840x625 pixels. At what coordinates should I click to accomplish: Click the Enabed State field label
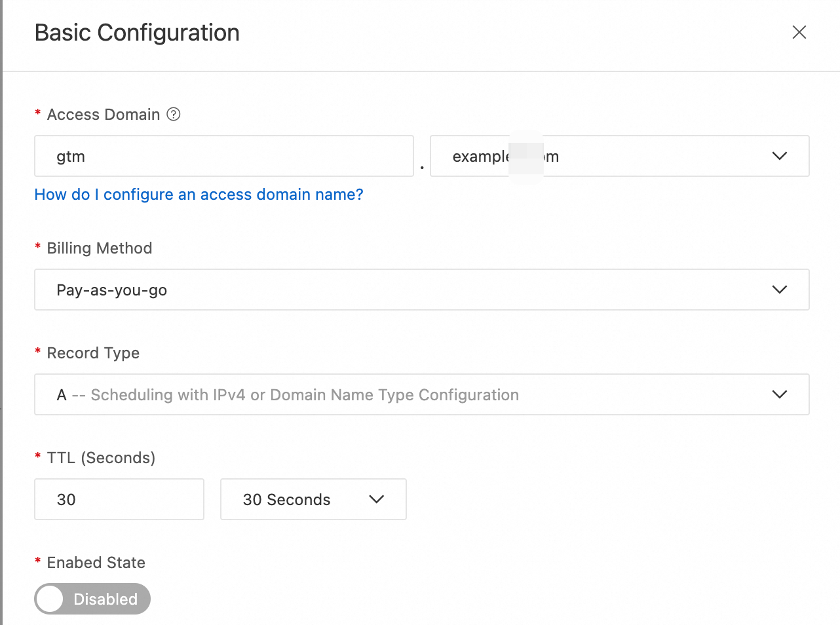click(96, 563)
